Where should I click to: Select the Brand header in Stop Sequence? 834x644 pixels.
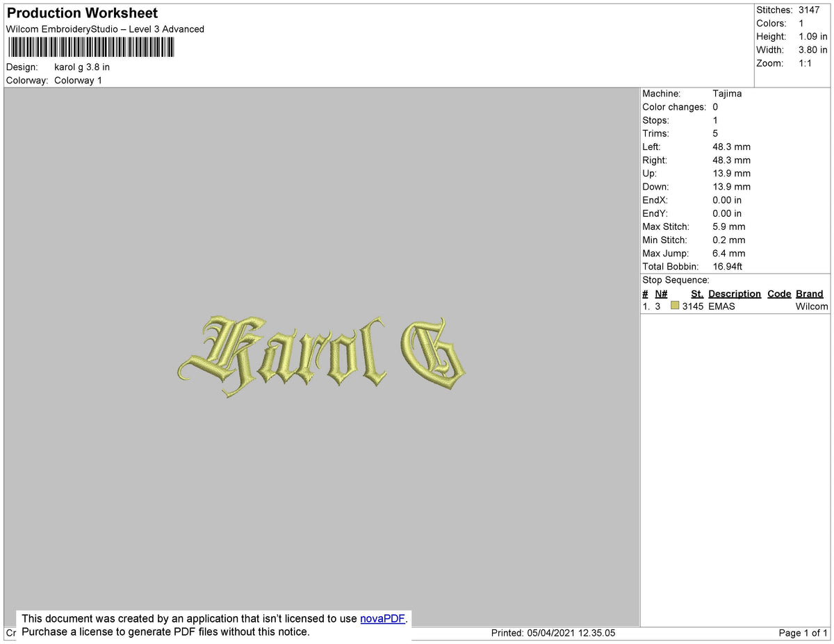(x=809, y=293)
